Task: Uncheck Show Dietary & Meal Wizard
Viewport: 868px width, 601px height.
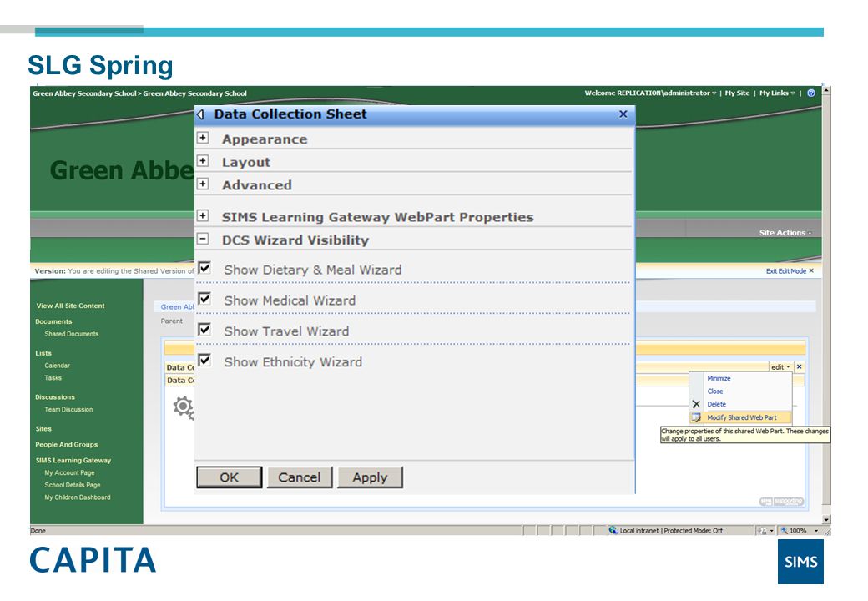Action: pos(204,268)
